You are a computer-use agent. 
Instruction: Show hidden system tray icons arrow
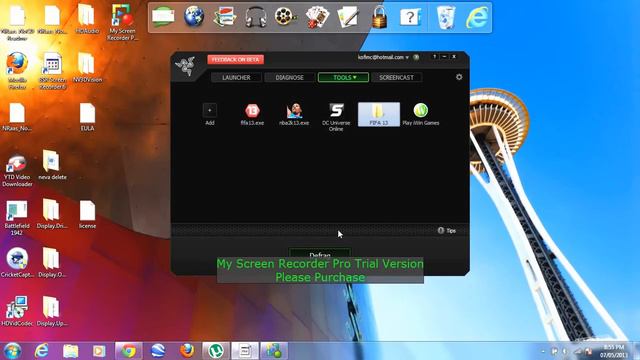(x=543, y=351)
